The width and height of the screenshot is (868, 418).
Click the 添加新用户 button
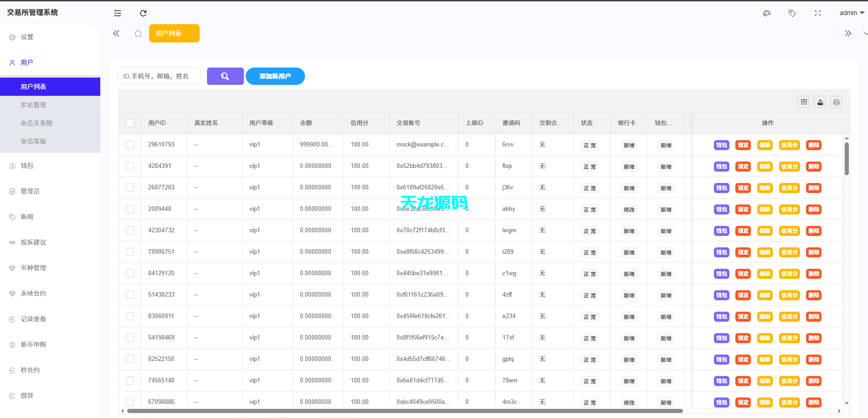click(x=275, y=76)
